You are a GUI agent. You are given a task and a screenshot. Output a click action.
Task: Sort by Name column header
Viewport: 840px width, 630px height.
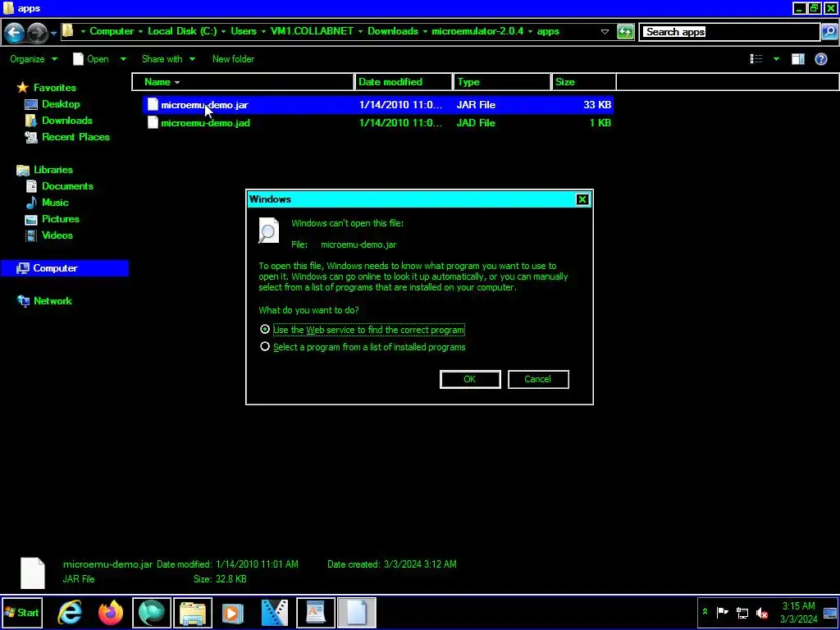[243, 82]
